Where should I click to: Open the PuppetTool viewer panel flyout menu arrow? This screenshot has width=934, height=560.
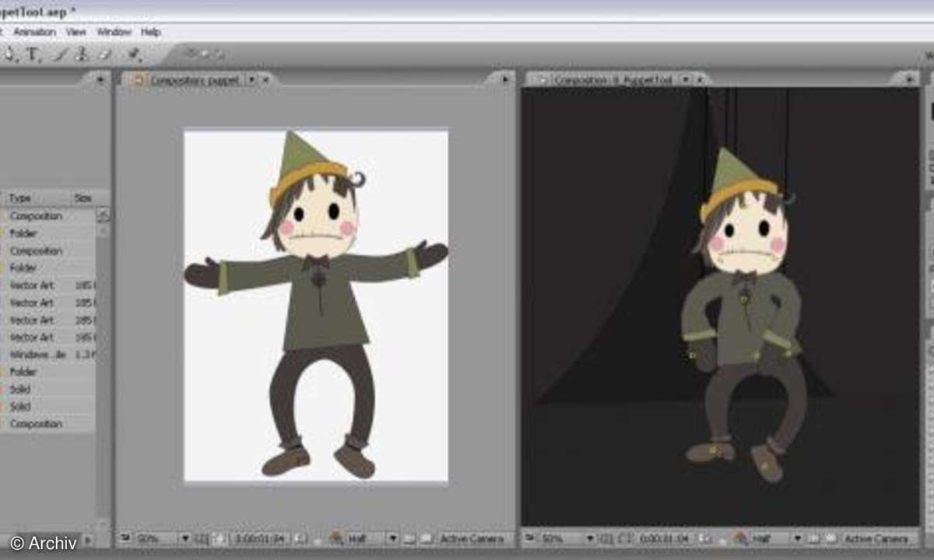(909, 79)
